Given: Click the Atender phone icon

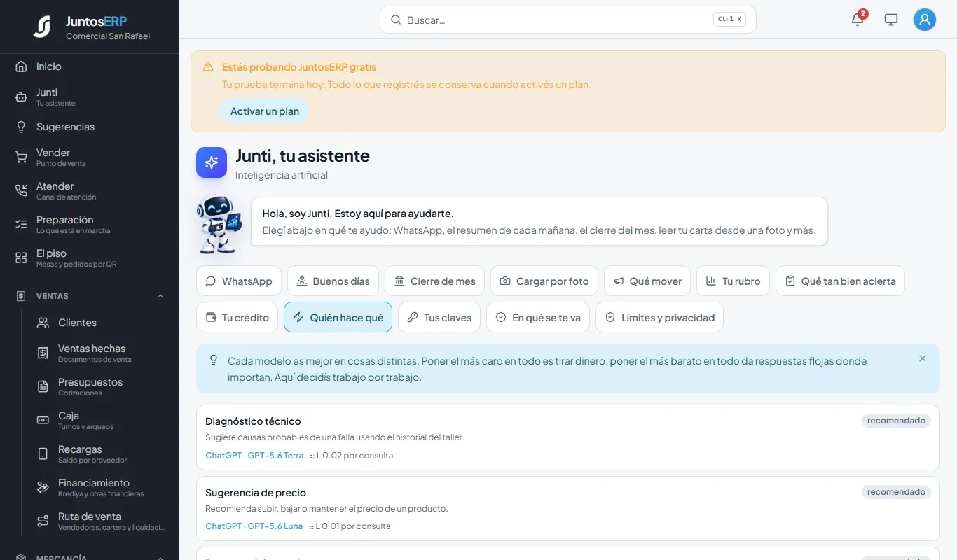Looking at the screenshot, I should coord(21,191).
